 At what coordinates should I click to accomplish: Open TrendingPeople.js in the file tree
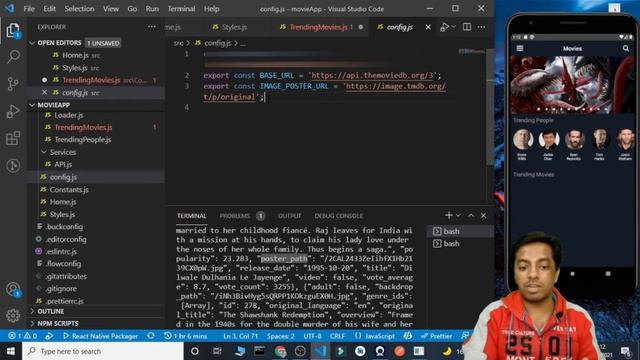click(x=82, y=139)
